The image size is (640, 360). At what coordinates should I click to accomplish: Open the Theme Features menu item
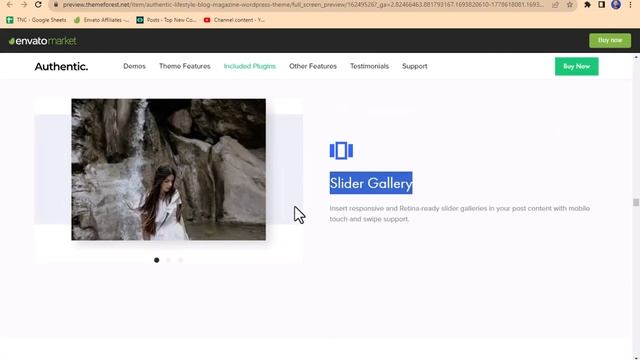pyautogui.click(x=184, y=66)
